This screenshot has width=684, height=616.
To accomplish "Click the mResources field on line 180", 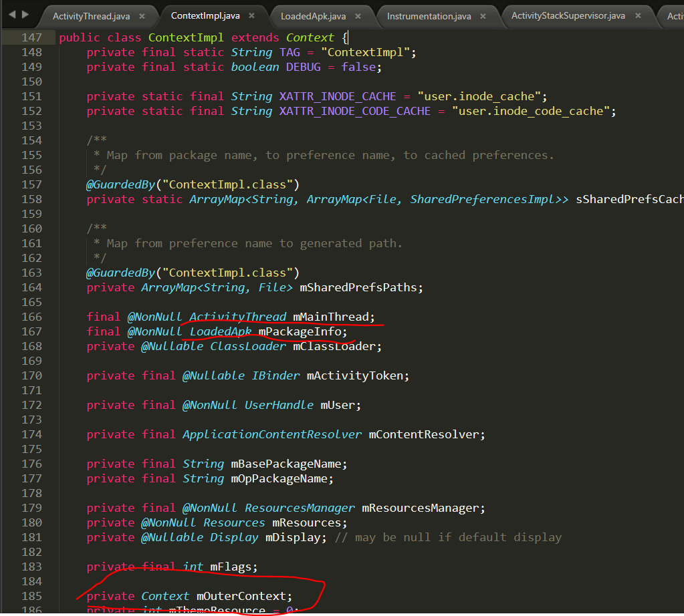I will point(307,522).
